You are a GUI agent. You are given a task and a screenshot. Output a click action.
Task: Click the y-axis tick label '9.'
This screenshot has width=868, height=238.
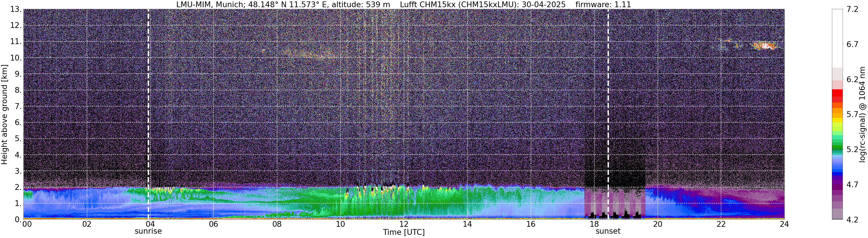pyautogui.click(x=18, y=74)
